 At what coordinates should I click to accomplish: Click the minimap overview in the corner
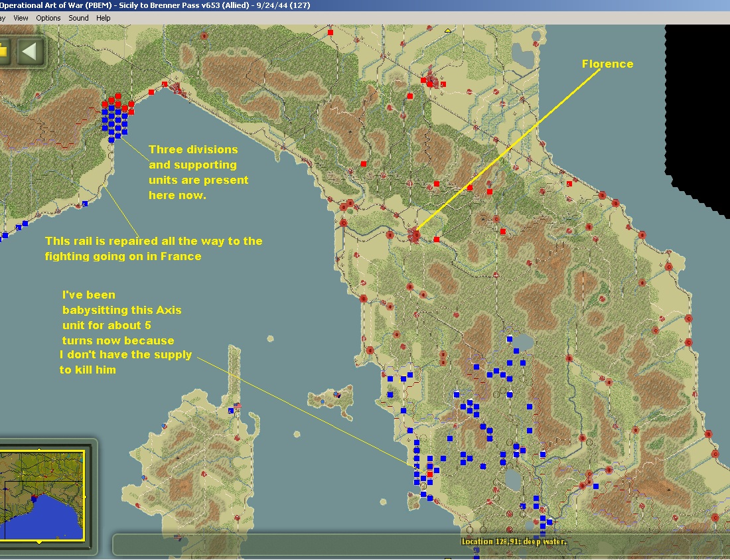(x=42, y=495)
